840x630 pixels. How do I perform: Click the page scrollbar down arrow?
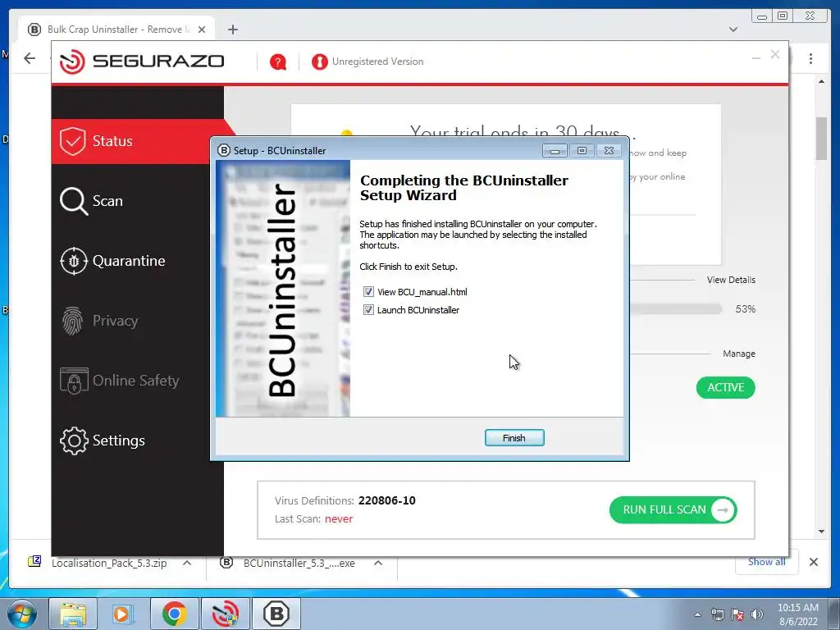[x=821, y=532]
